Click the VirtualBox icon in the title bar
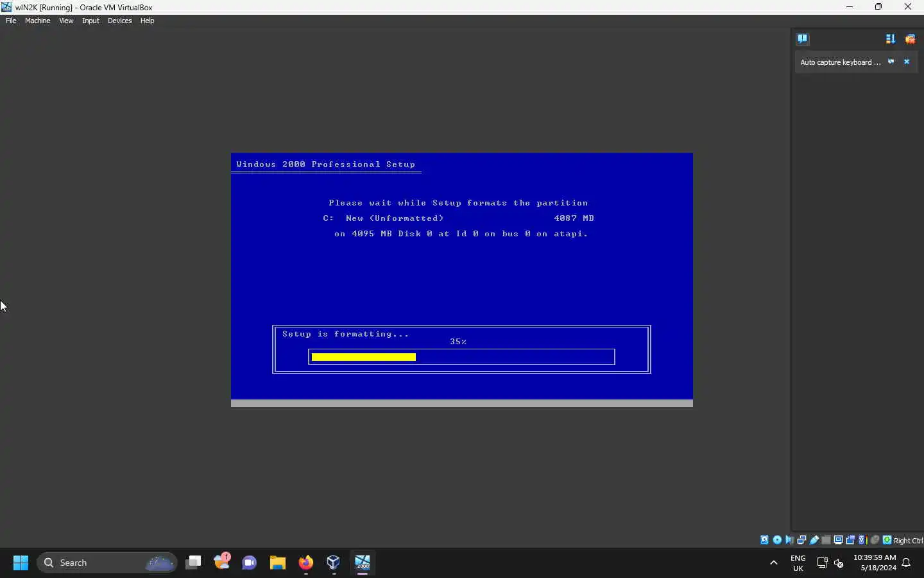924x578 pixels. pyautogui.click(x=6, y=7)
